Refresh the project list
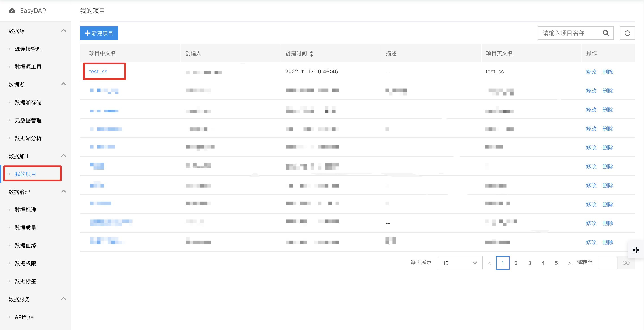This screenshot has width=644, height=330. 627,33
